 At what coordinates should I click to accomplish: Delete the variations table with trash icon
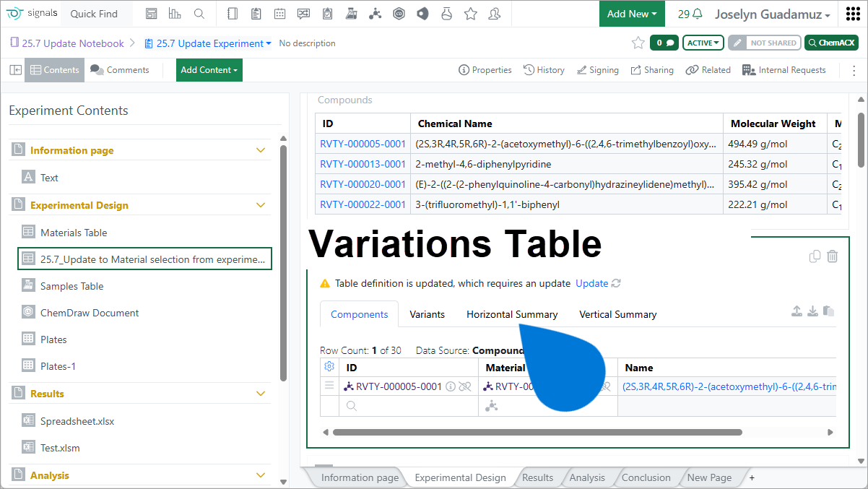(832, 256)
